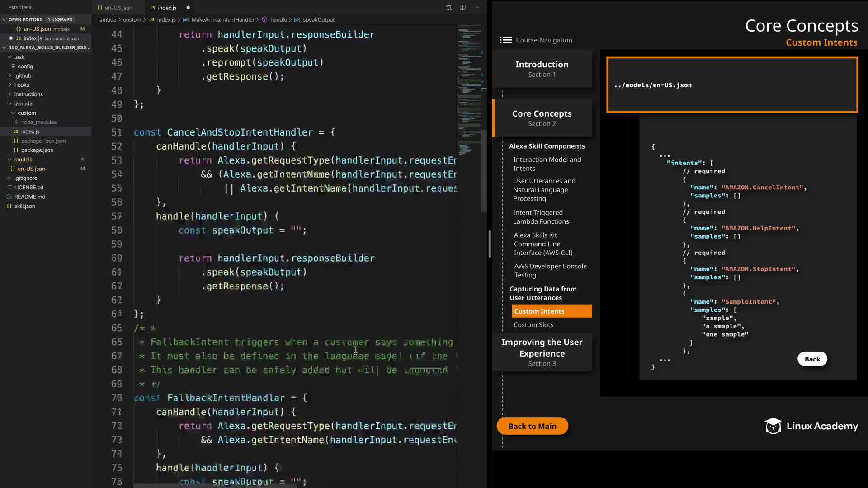Click the Split Editor Right icon
Viewport: 868px width, 488px height.
462,8
